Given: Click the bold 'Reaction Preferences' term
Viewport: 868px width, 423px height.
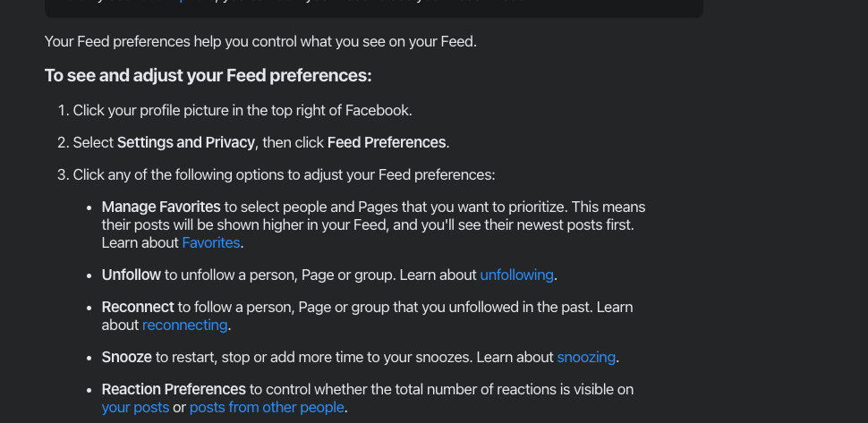Looking at the screenshot, I should point(174,390).
